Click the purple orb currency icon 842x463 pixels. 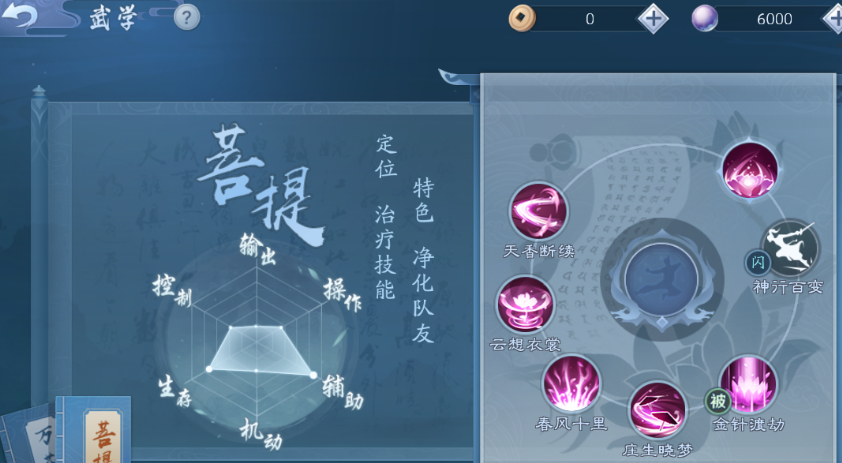[705, 18]
